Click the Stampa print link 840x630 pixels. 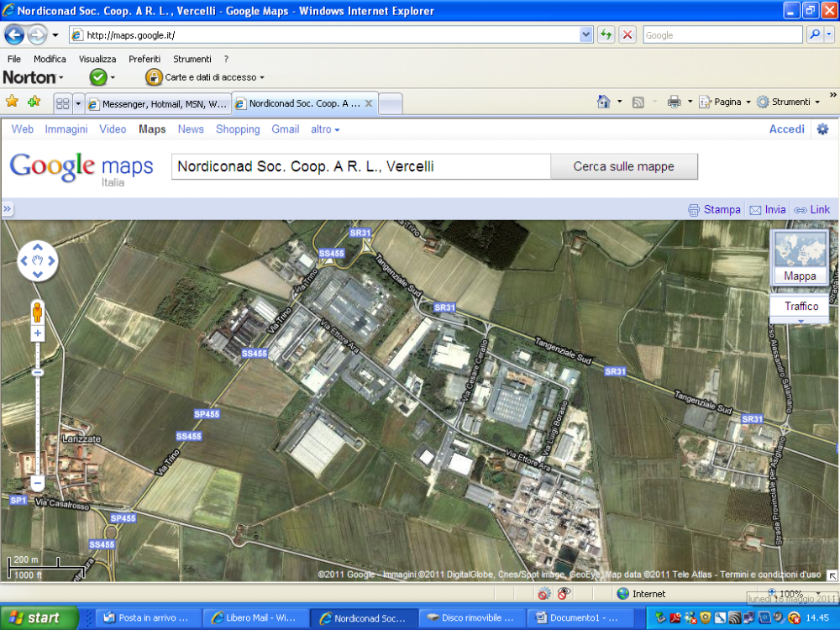[x=714, y=209]
